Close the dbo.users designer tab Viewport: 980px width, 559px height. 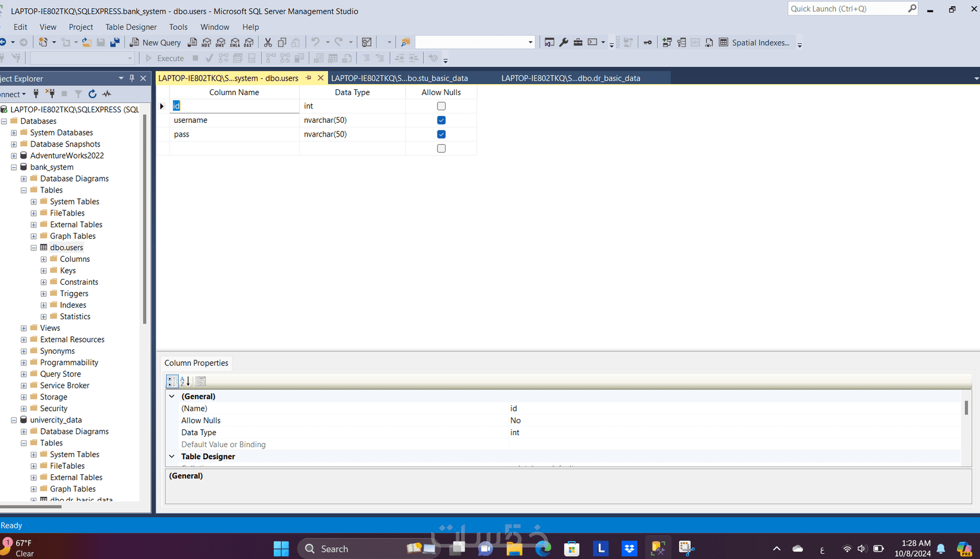click(x=321, y=78)
